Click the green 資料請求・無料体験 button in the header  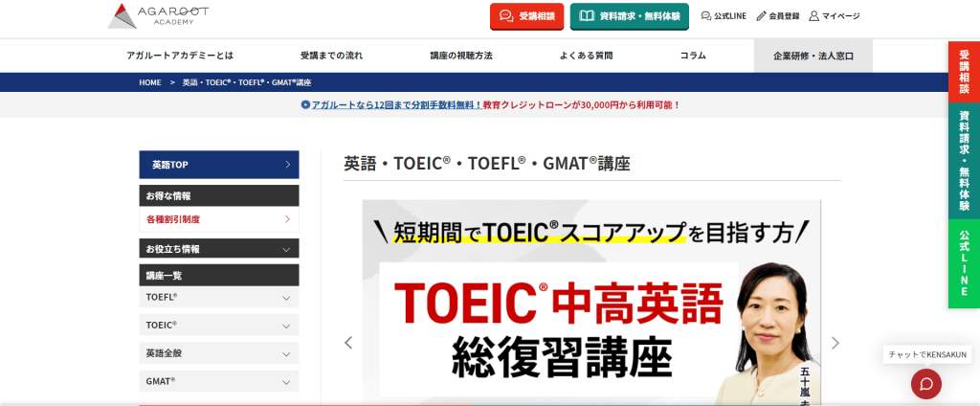coord(630,16)
